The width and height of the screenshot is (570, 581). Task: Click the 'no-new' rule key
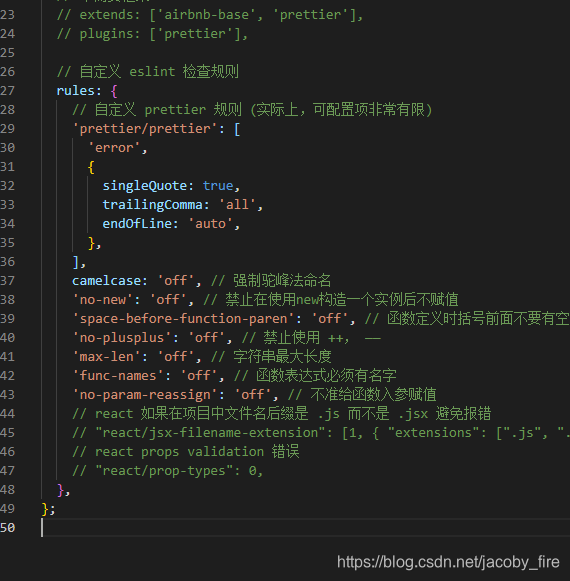point(103,300)
